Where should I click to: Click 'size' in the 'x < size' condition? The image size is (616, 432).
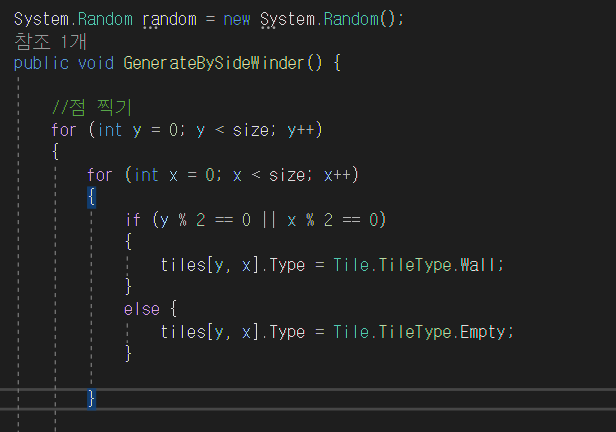pyautogui.click(x=287, y=175)
